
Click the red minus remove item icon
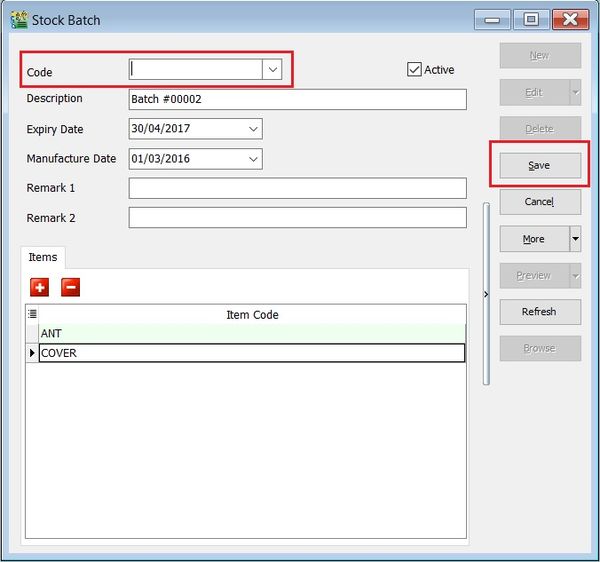point(71,287)
